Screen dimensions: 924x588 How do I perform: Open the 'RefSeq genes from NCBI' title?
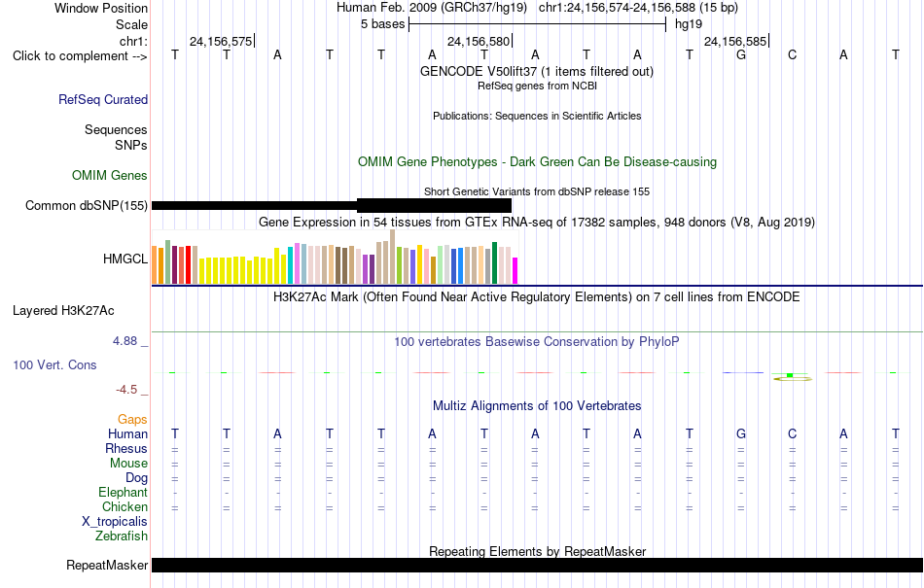click(x=537, y=86)
